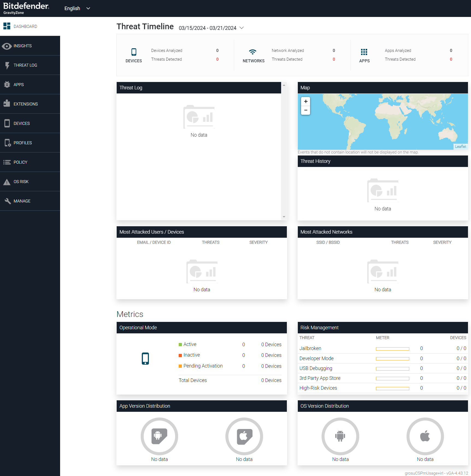471x476 pixels.
Task: Click the Bitdefender GravityZone logo
Action: [27, 8]
